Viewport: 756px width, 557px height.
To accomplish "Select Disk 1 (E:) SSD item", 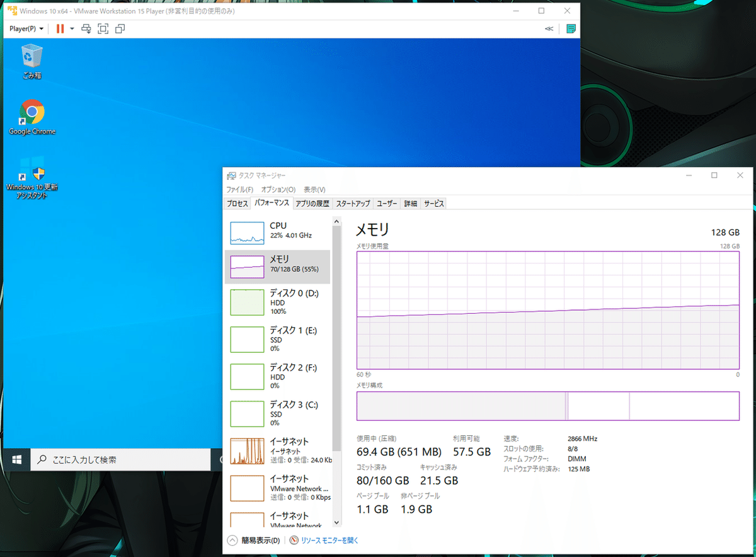I will pyautogui.click(x=277, y=339).
